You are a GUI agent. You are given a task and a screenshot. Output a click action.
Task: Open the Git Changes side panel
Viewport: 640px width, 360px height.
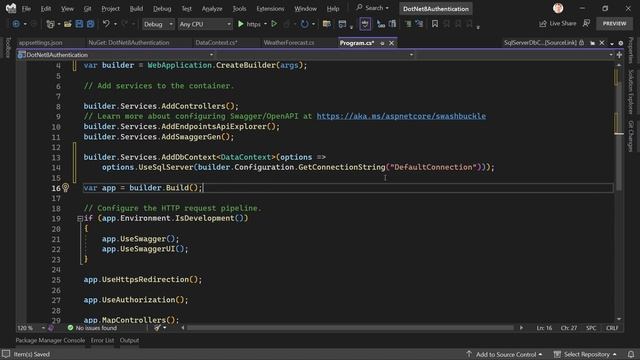coord(631,136)
